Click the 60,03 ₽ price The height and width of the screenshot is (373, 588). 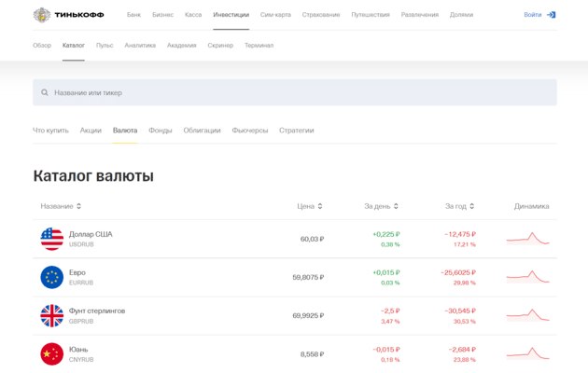pos(312,239)
